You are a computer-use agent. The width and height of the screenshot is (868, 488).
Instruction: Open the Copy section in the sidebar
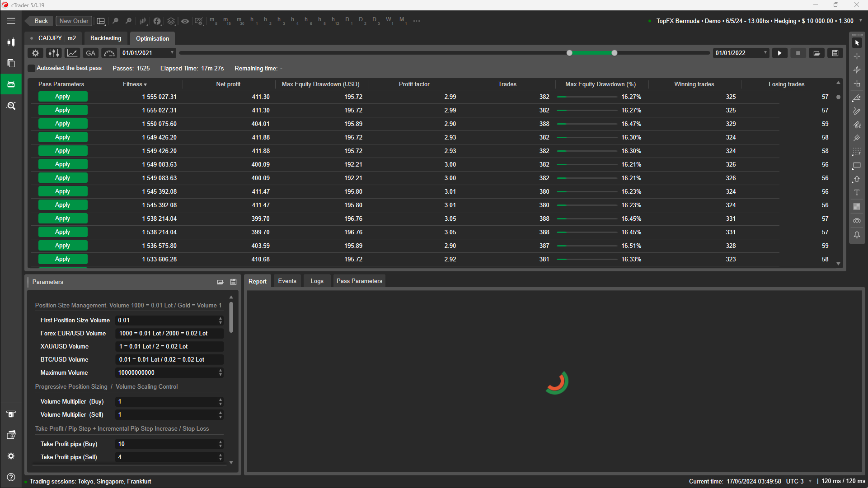tap(11, 64)
